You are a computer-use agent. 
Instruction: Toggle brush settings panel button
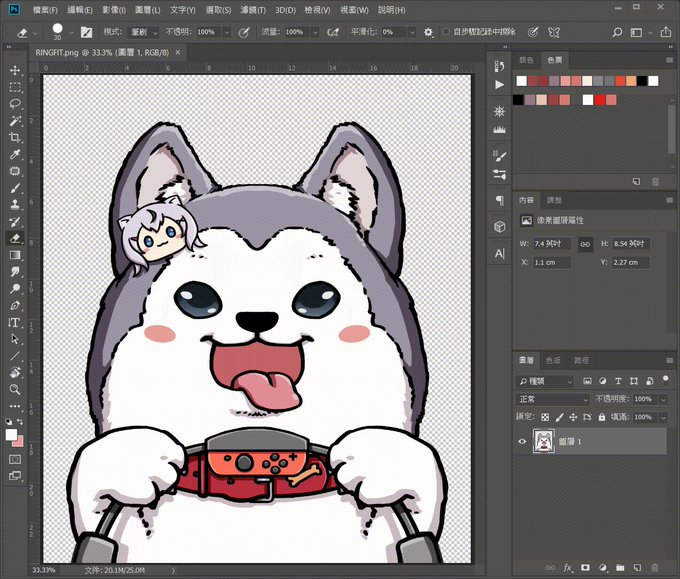point(86,32)
